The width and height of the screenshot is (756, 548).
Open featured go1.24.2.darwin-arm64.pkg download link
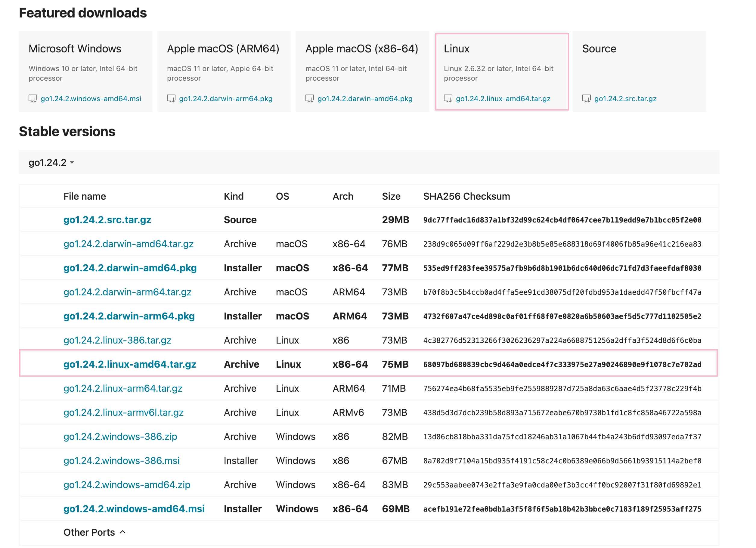pos(226,99)
